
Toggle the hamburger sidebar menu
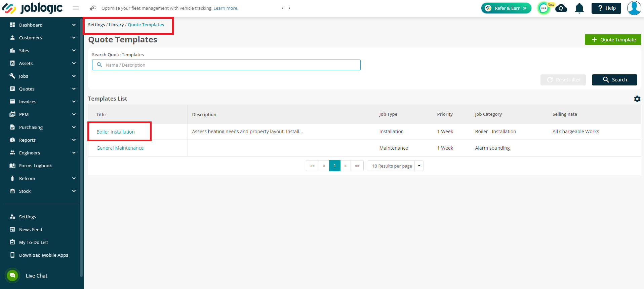pos(76,8)
